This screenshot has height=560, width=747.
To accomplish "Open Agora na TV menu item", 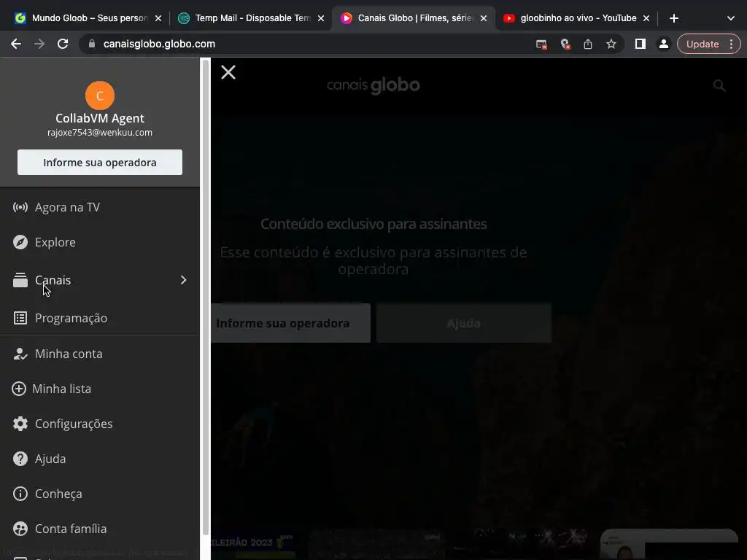I will coord(99,207).
